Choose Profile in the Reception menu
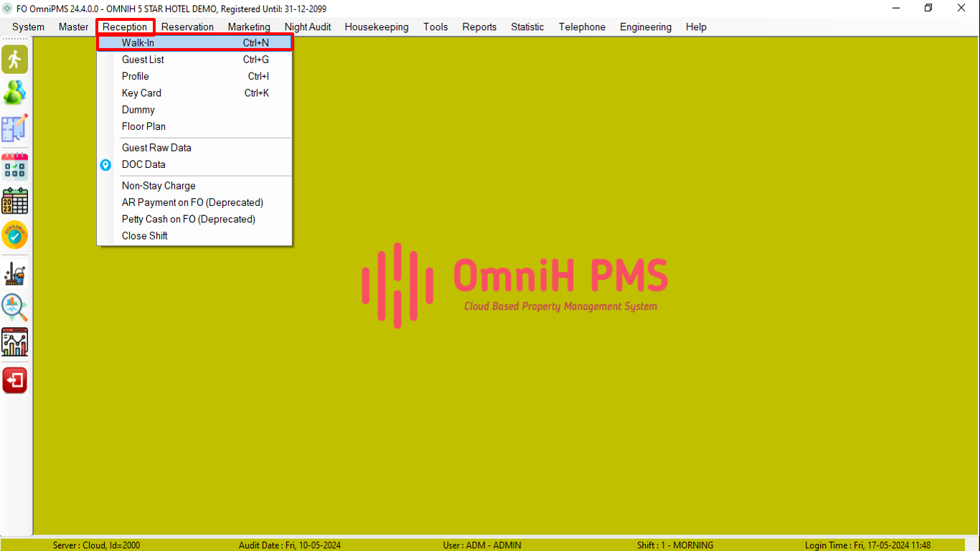 (x=195, y=76)
